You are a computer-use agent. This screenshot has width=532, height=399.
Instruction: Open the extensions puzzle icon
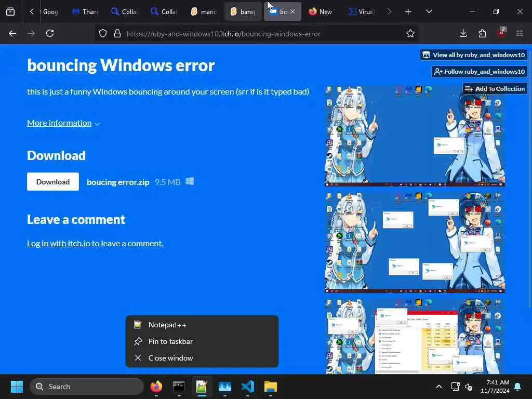pyautogui.click(x=482, y=33)
